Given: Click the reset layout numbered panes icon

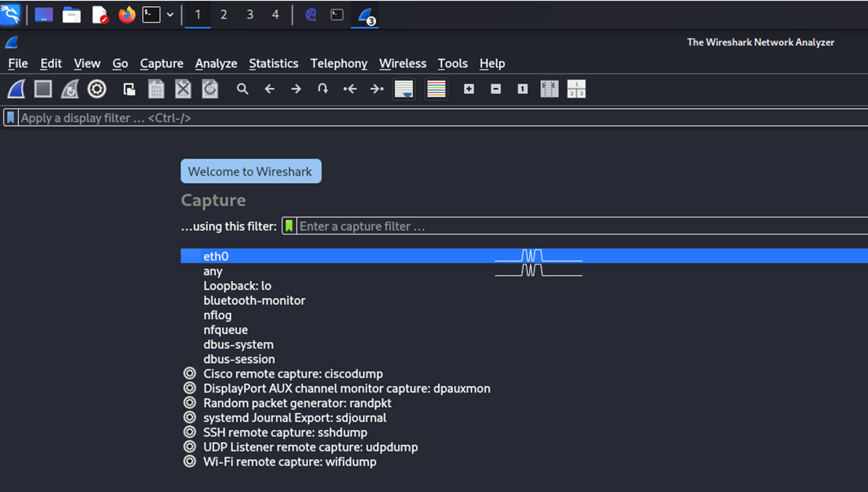Looking at the screenshot, I should (x=576, y=89).
